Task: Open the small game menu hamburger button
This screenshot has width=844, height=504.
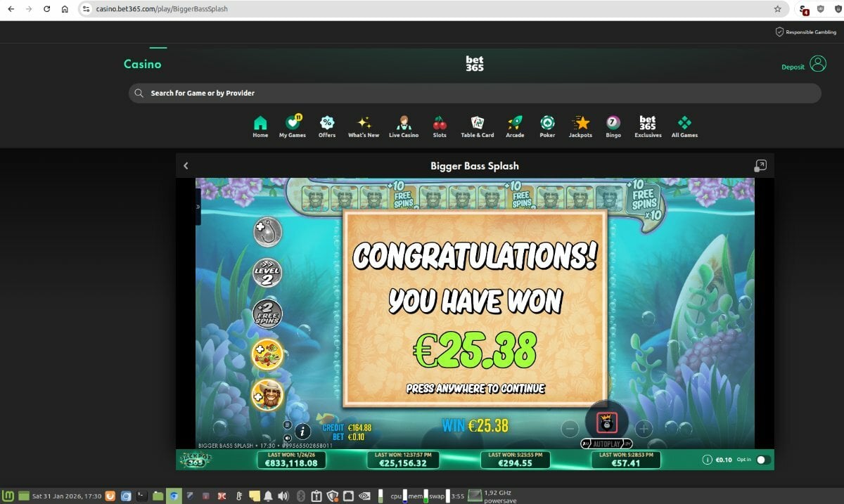Action: click(287, 425)
